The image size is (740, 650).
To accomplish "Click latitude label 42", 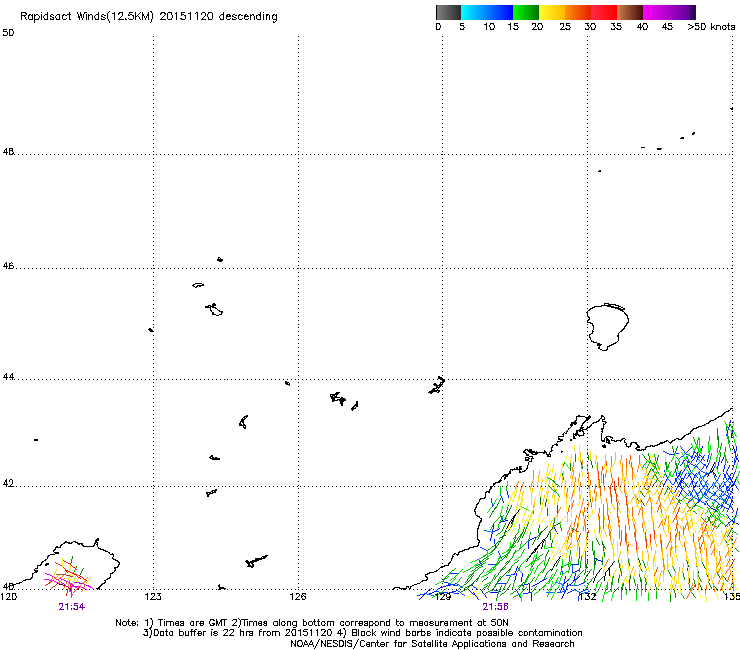I will click(8, 483).
